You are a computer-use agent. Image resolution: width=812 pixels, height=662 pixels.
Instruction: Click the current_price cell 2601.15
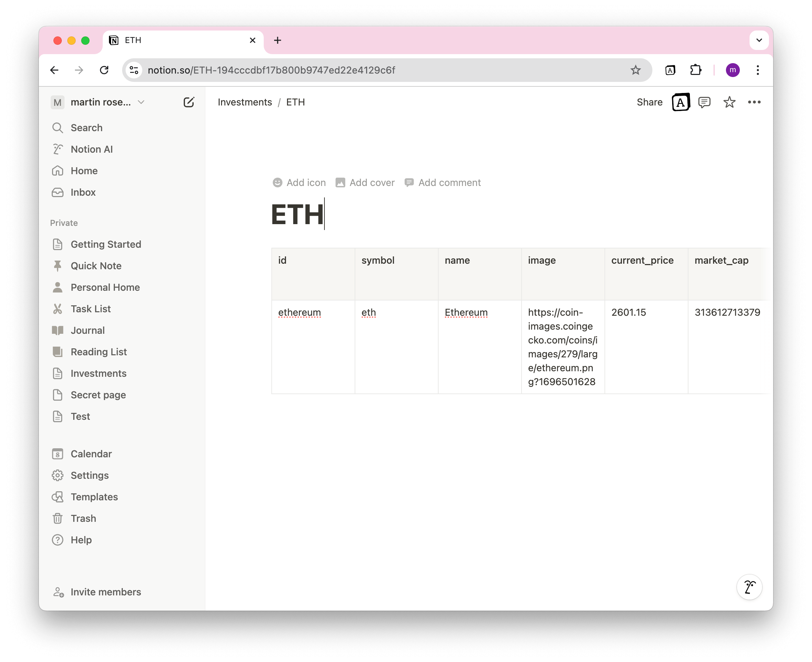tap(628, 312)
